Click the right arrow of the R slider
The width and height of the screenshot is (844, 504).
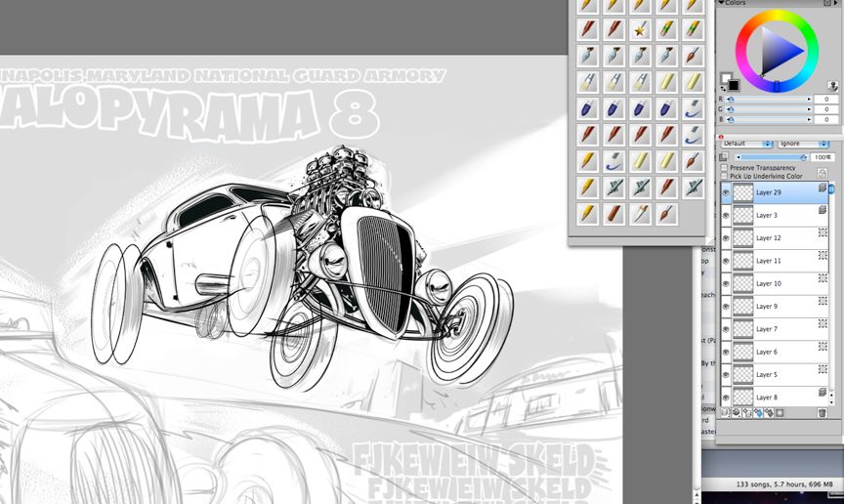point(809,99)
